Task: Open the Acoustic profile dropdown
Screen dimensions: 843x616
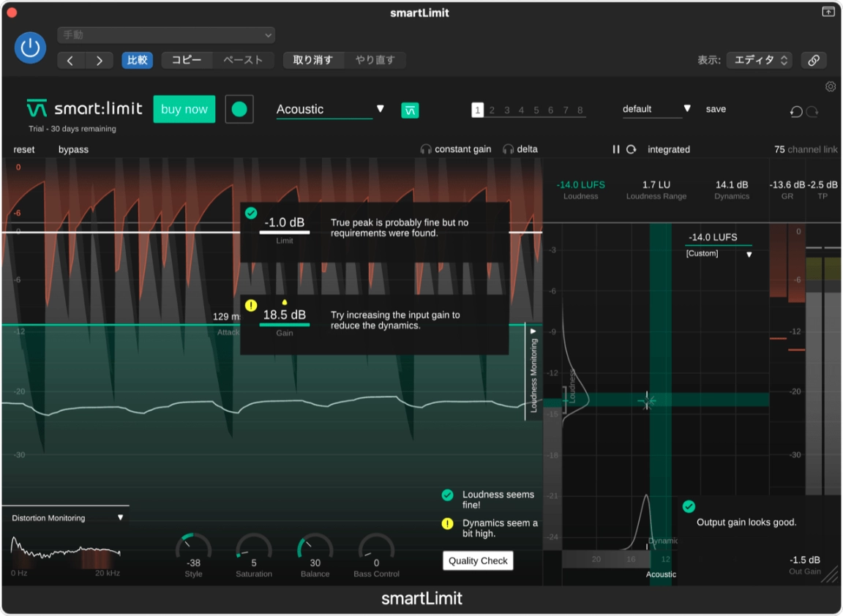Action: point(381,108)
